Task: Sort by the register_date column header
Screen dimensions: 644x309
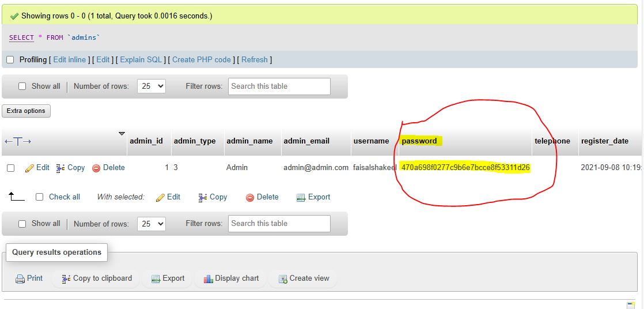Action: click(604, 141)
